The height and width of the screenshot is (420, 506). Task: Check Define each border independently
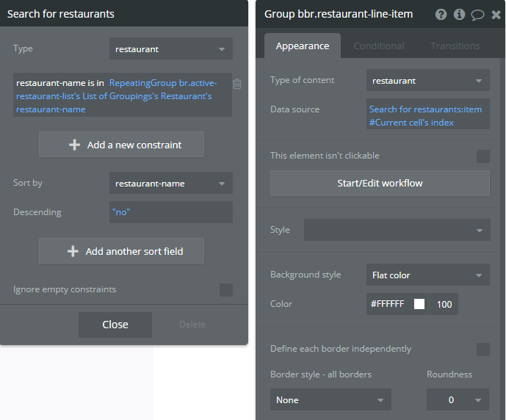coord(483,349)
